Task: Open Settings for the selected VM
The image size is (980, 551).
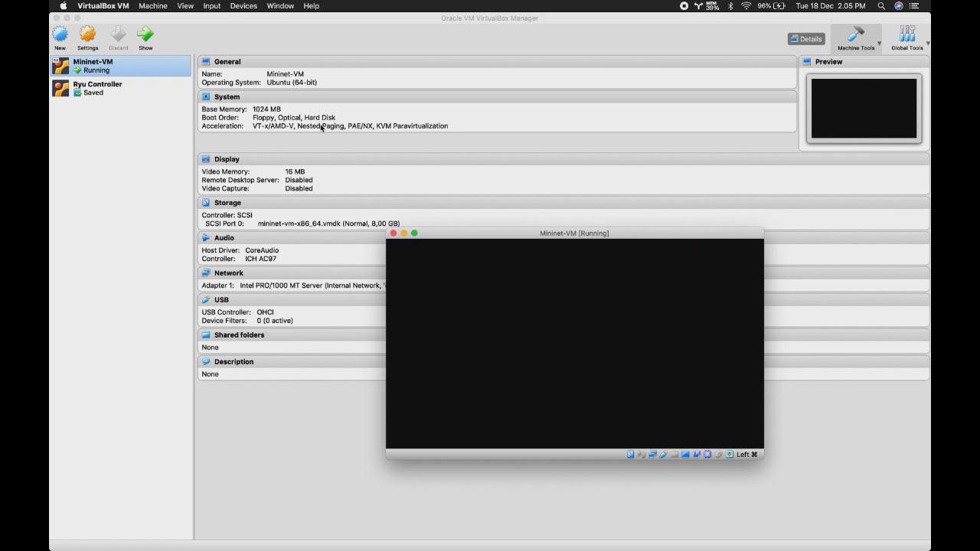Action: click(x=87, y=34)
